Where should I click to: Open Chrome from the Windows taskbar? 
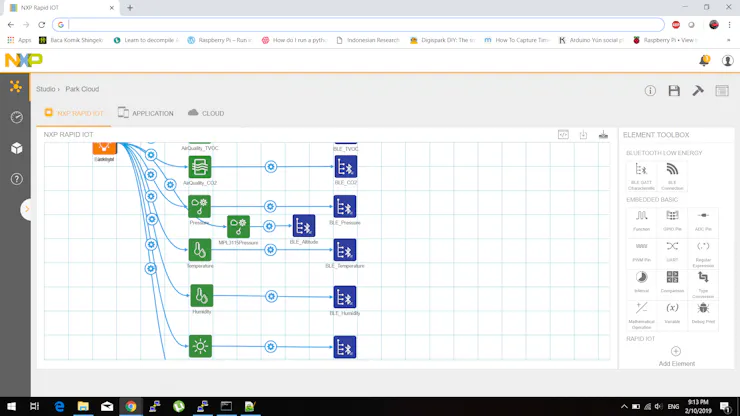130,406
